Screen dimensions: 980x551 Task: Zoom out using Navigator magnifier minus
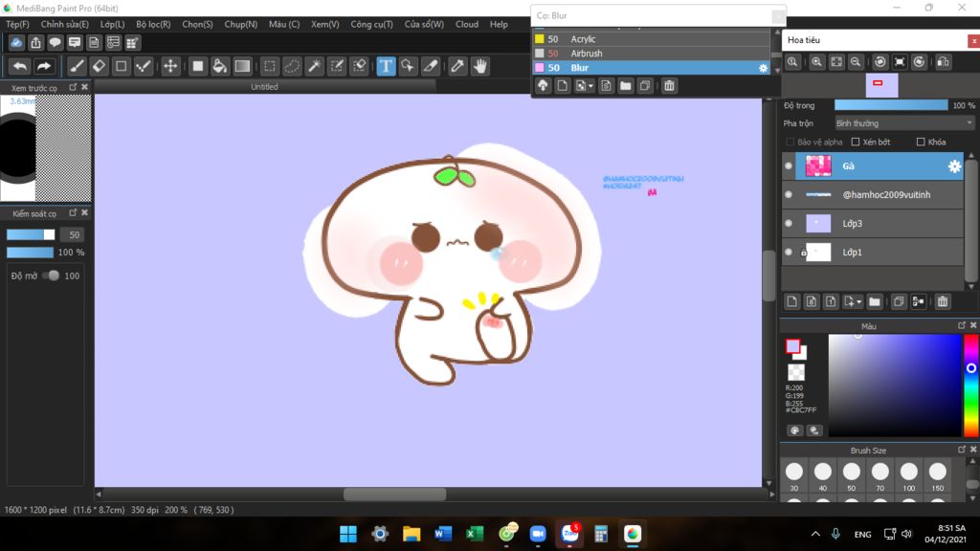coord(856,62)
